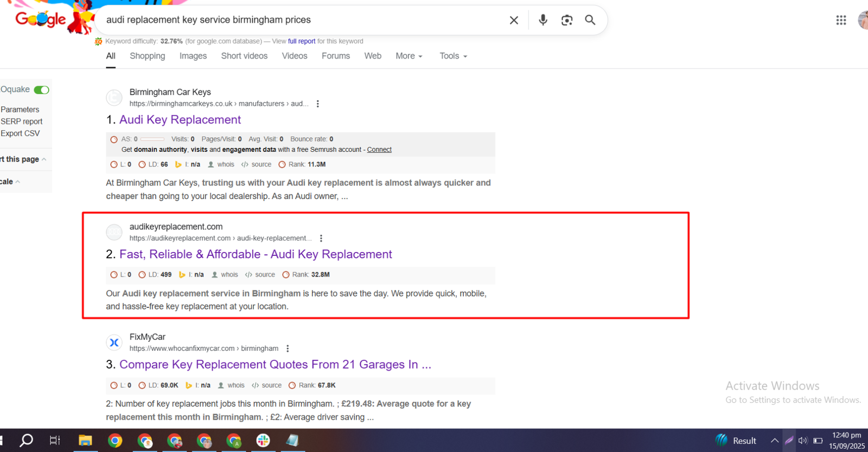Click into the Google search input field
Screen dimensions: 868x452
click(x=298, y=20)
